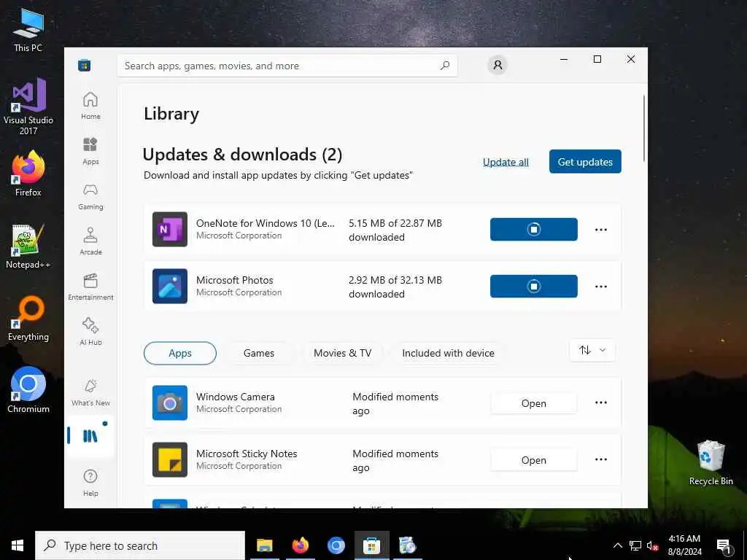The width and height of the screenshot is (747, 560).
Task: Select the Apps filter tab
Action: 180,353
